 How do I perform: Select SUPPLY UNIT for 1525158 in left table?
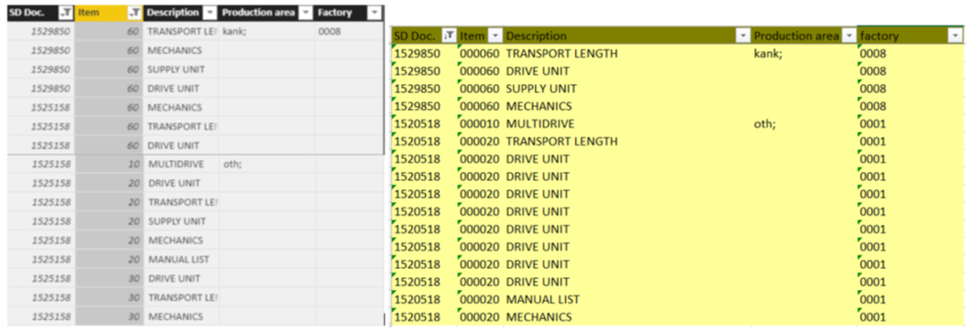point(181,221)
